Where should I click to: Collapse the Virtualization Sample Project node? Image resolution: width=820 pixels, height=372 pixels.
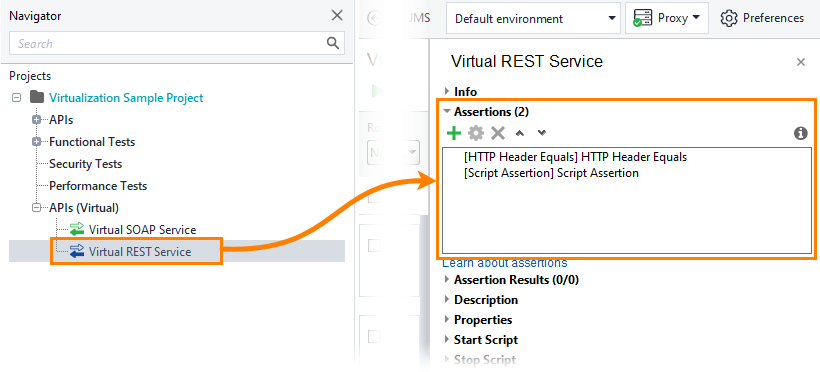click(17, 97)
